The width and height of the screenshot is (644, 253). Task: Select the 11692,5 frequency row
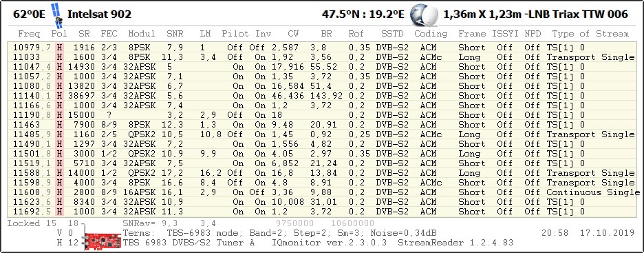point(323,212)
